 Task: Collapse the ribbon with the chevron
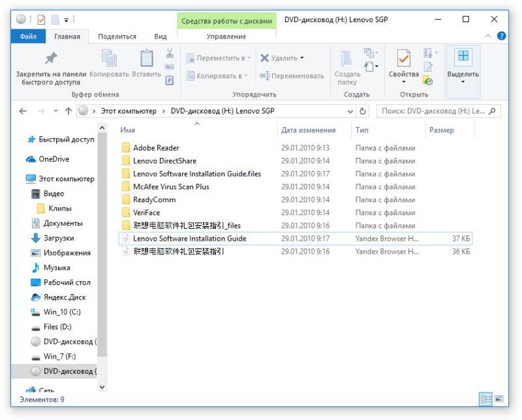tap(488, 36)
